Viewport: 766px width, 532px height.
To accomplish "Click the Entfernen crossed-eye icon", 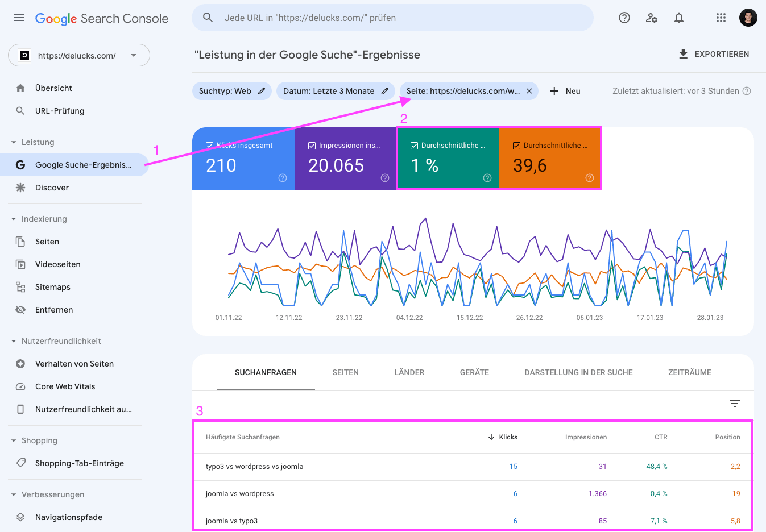I will [x=20, y=310].
